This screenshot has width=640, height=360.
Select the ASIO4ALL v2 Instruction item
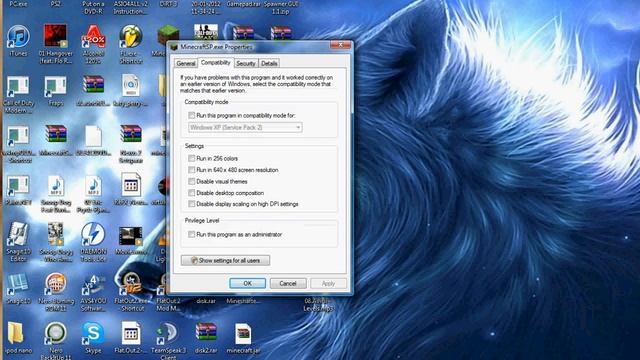[131, 8]
